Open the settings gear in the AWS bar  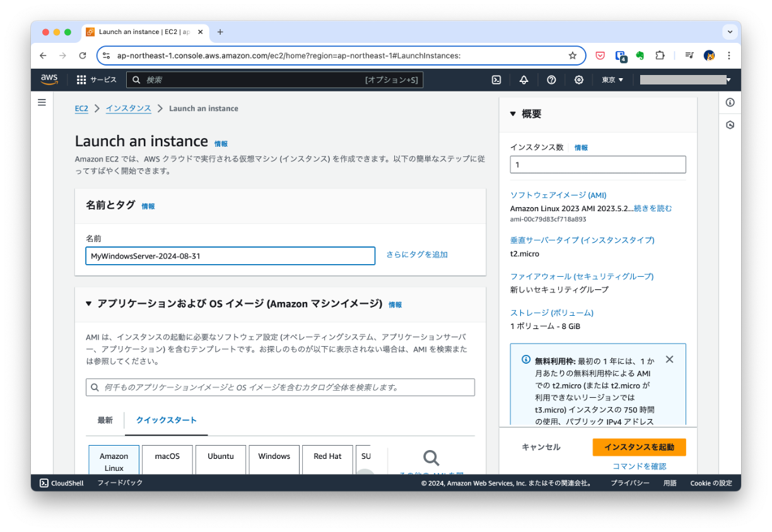click(579, 80)
